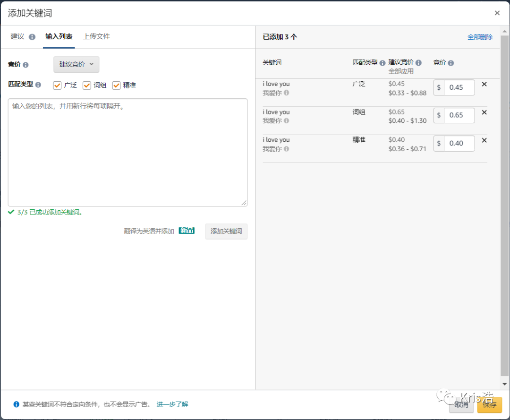Viewport: 510px width, 420px height.
Task: Click the 进一步了解 link at the bottom
Action: coord(172,404)
